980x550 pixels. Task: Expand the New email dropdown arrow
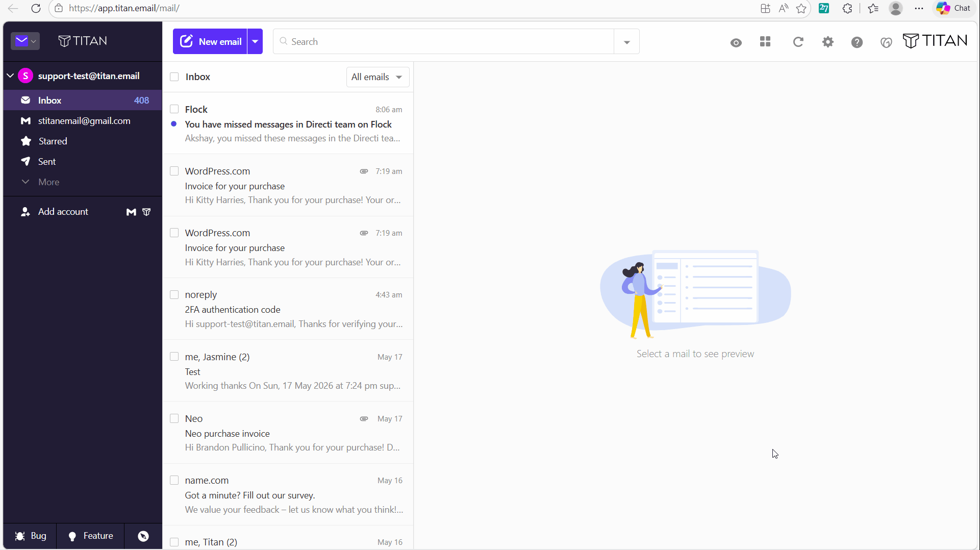255,41
